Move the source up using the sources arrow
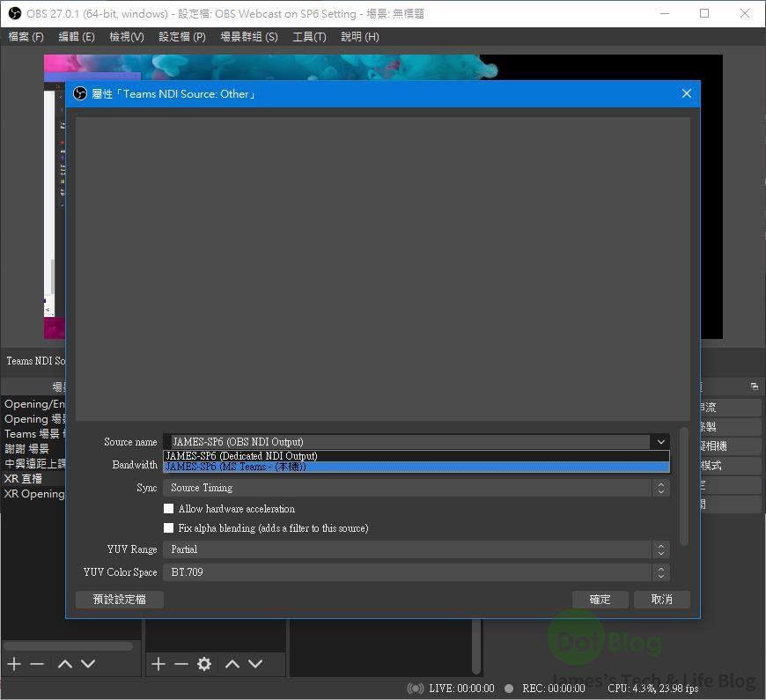The width and height of the screenshot is (766, 700). [232, 664]
